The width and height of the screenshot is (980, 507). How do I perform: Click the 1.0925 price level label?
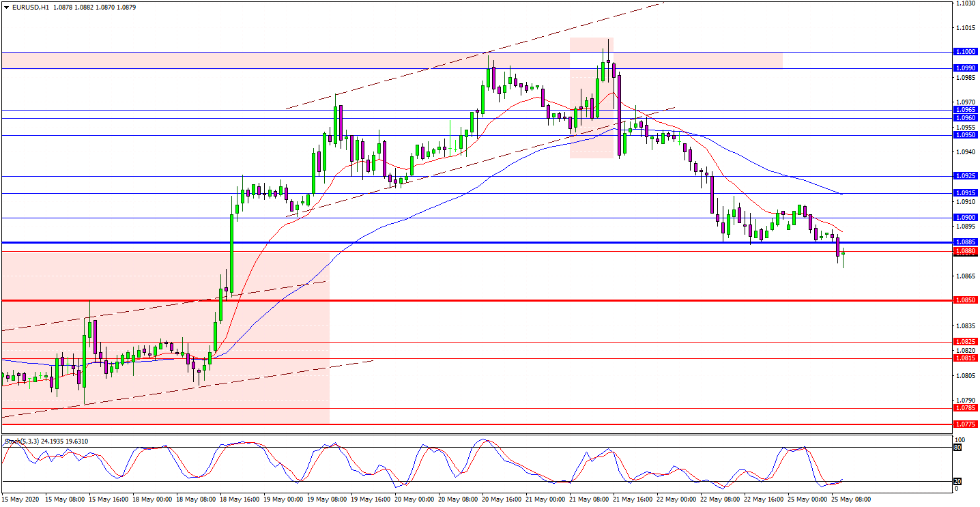tap(965, 176)
